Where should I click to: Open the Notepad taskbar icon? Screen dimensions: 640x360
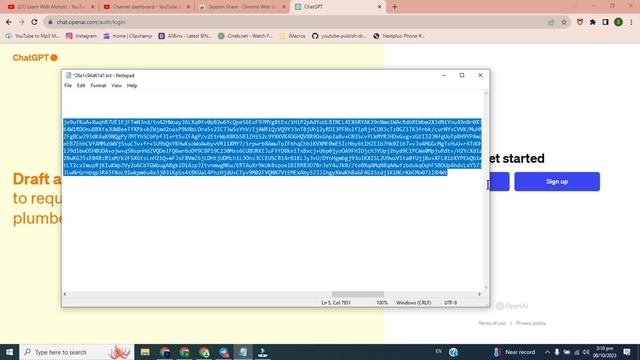(x=243, y=352)
